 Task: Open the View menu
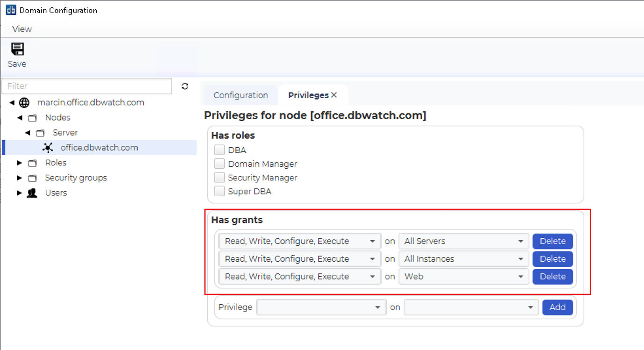[x=22, y=29]
